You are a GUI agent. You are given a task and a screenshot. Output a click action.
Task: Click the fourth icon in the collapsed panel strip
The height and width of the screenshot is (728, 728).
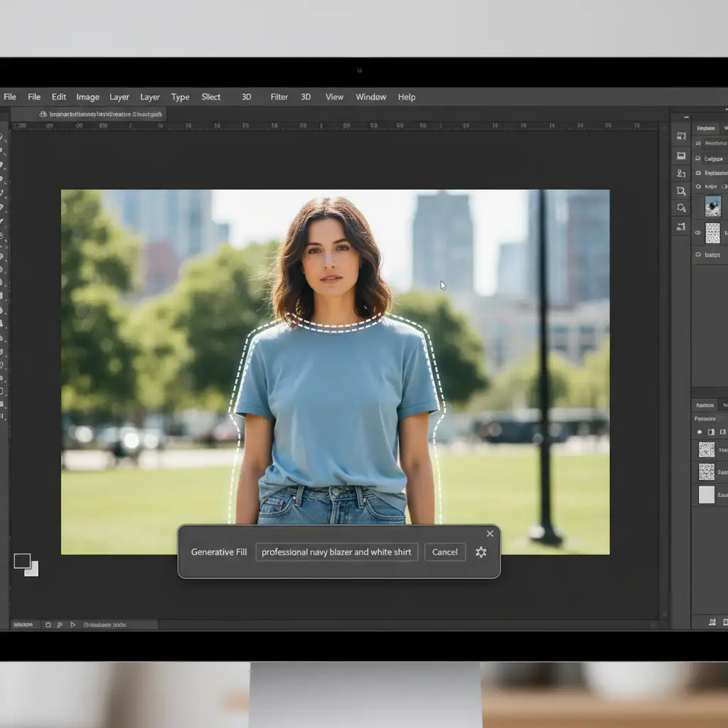pyautogui.click(x=681, y=191)
